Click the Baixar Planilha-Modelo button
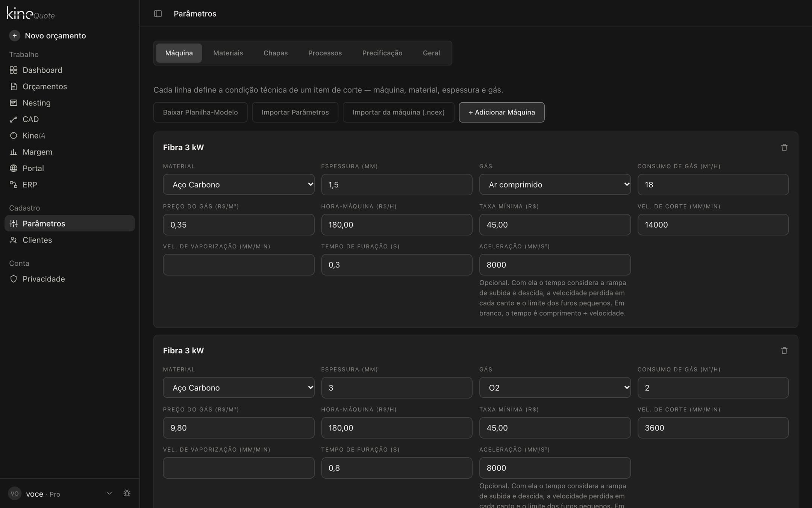 pyautogui.click(x=200, y=112)
